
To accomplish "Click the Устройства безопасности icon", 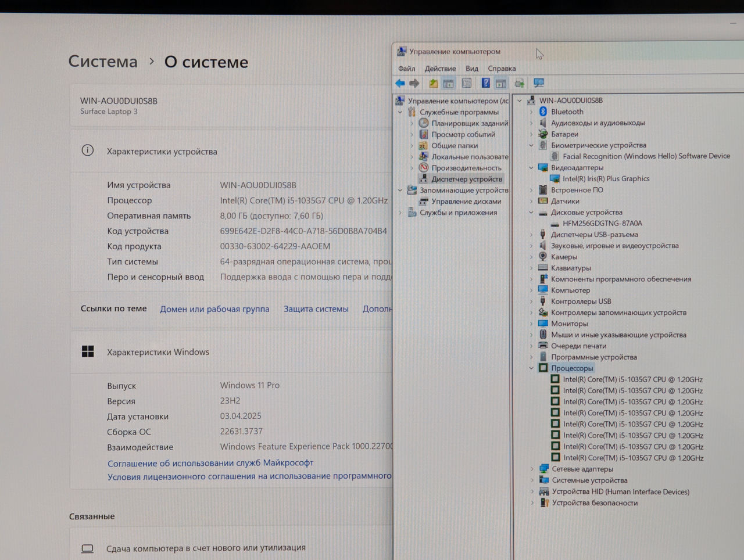I will tap(544, 502).
